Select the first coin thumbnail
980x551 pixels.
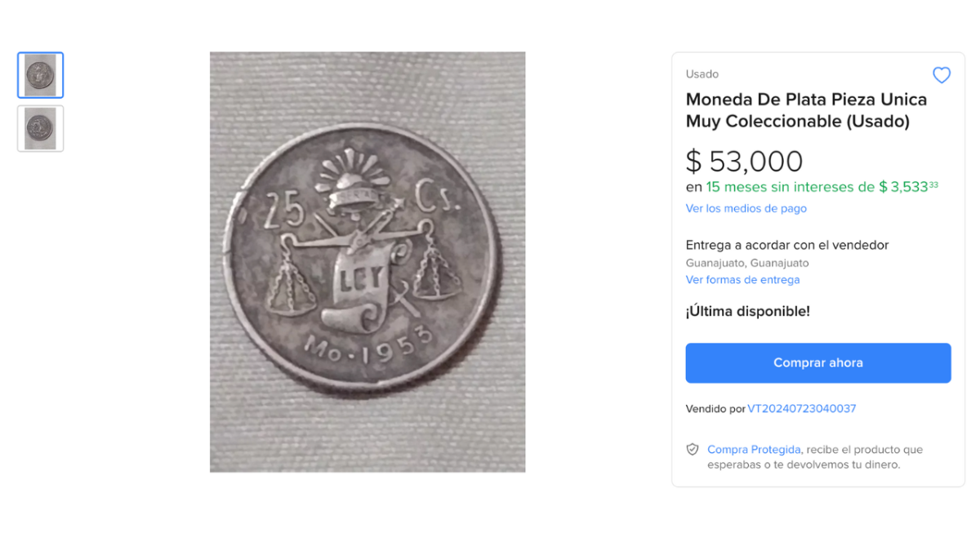coord(41,75)
